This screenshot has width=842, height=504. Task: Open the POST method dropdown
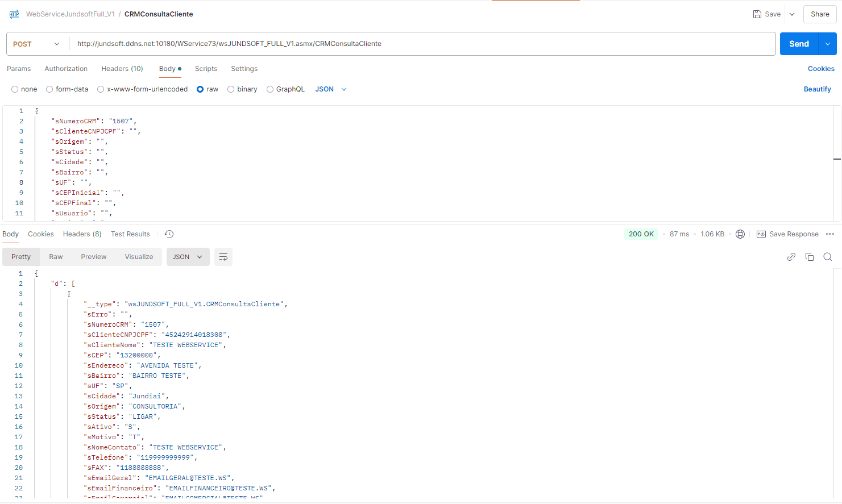point(37,44)
